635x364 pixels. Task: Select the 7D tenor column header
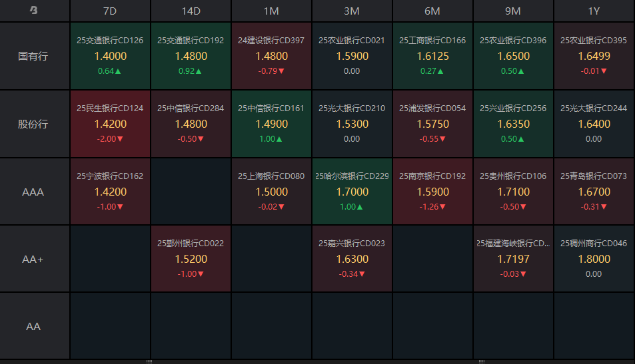point(110,11)
